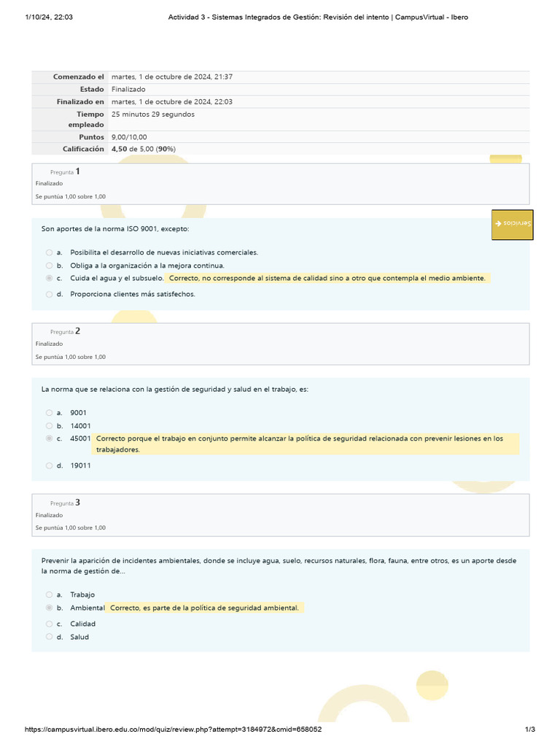560x747 pixels.
Task: Select the 9001 radio option
Action: pos(49,413)
